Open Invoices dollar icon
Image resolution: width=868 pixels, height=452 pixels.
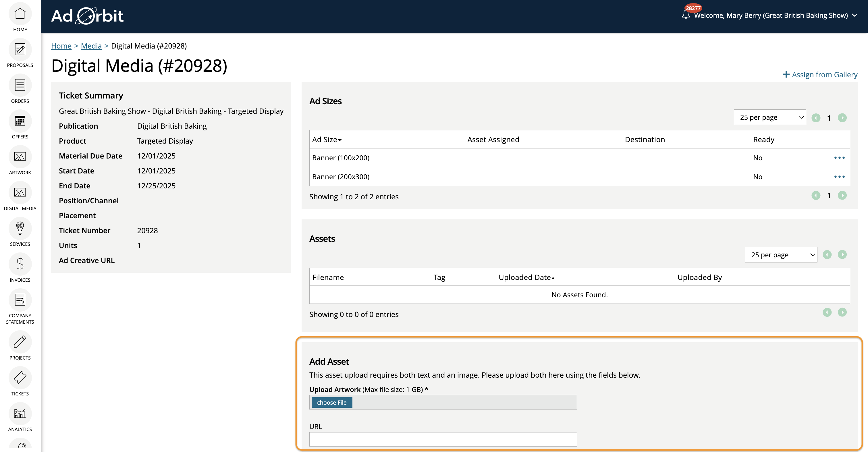tap(20, 264)
